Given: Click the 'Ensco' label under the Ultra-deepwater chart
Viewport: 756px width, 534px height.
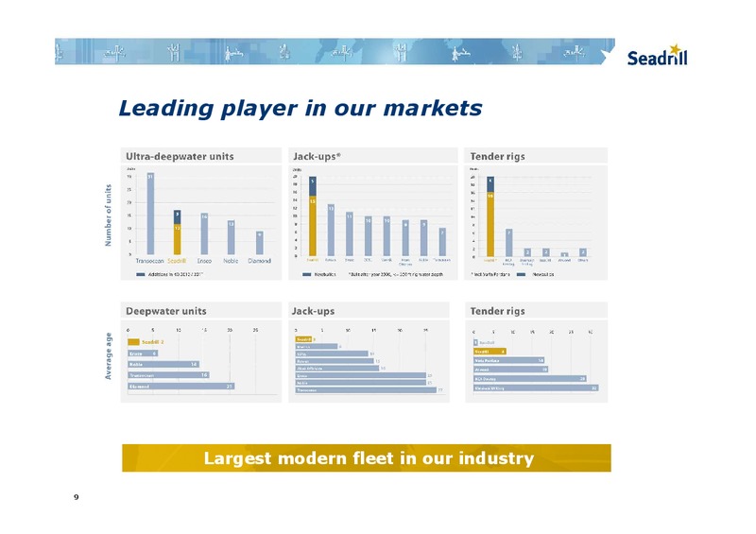Looking at the screenshot, I should tap(204, 261).
